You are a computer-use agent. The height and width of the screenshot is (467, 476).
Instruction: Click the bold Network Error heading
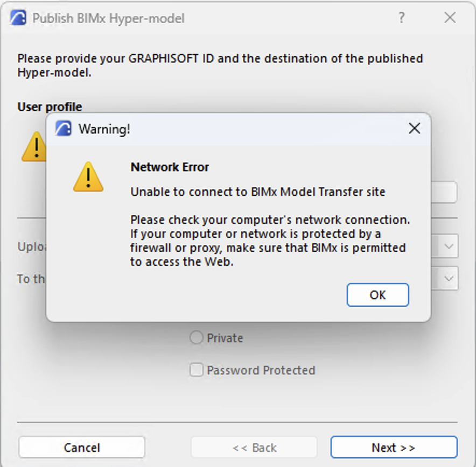(170, 167)
